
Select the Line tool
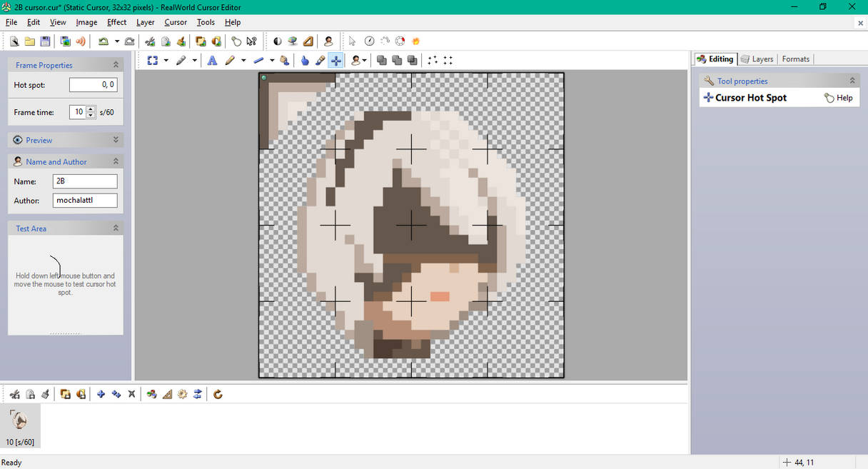(x=258, y=60)
